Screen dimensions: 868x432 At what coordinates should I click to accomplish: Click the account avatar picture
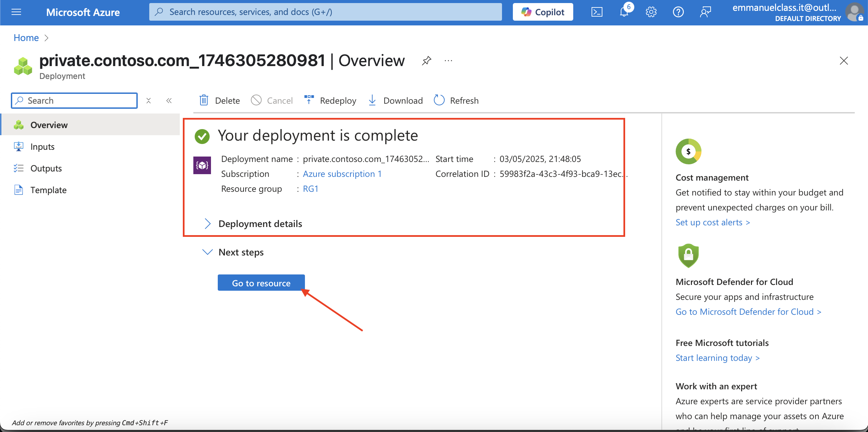(x=854, y=12)
